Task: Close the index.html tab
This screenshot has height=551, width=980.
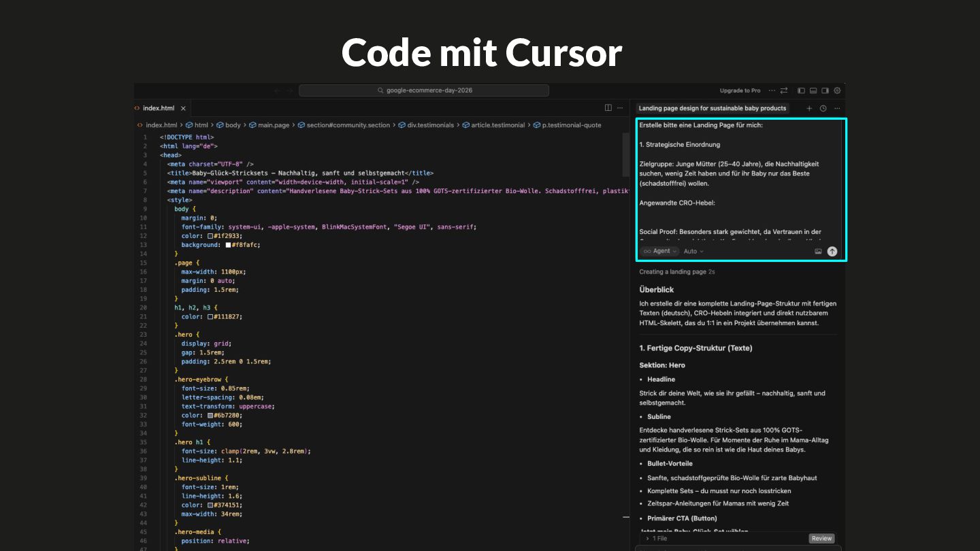Action: pyautogui.click(x=183, y=108)
